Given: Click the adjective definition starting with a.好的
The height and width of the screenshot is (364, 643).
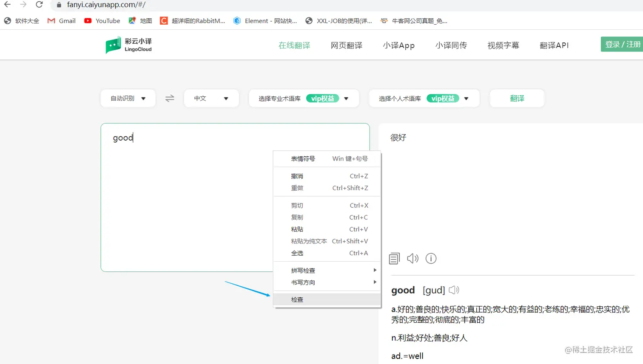Looking at the screenshot, I should [x=510, y=314].
